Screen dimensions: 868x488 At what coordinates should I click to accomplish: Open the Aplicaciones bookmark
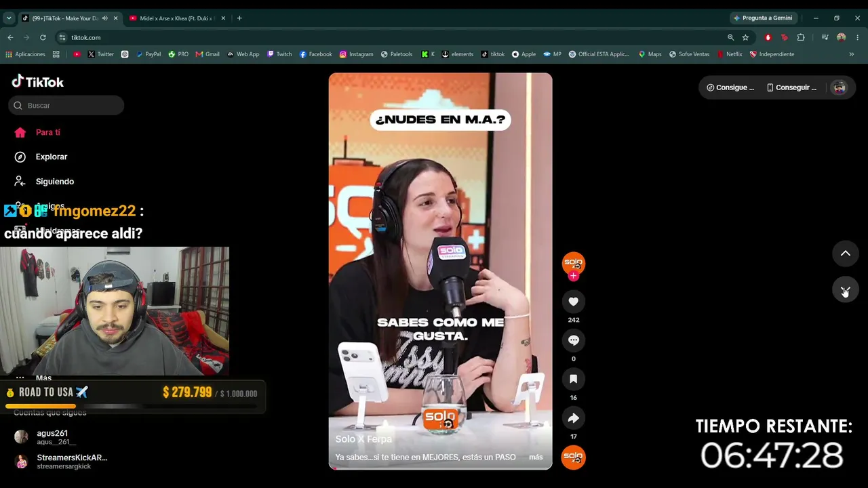coord(25,54)
